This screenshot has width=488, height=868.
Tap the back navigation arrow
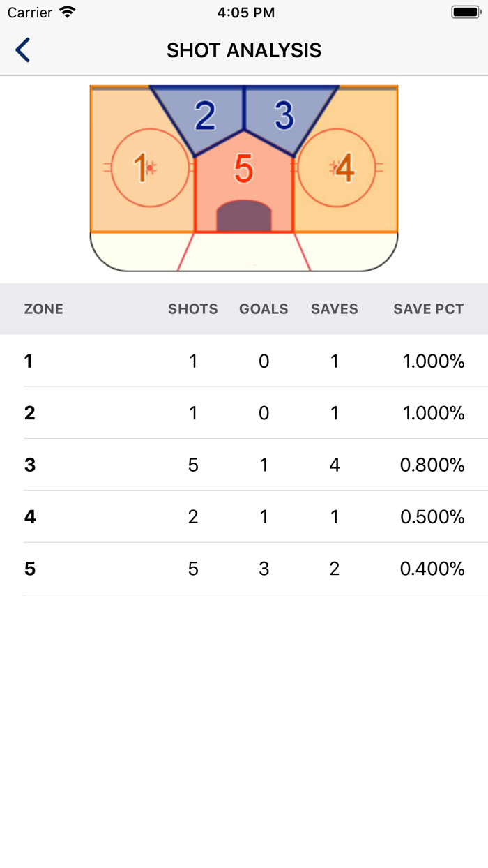click(x=22, y=50)
